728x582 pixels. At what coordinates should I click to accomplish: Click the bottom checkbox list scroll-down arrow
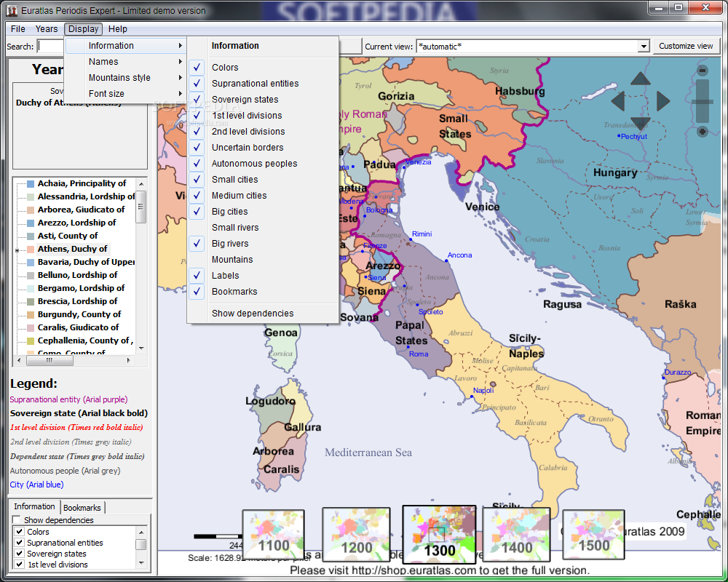[x=142, y=563]
